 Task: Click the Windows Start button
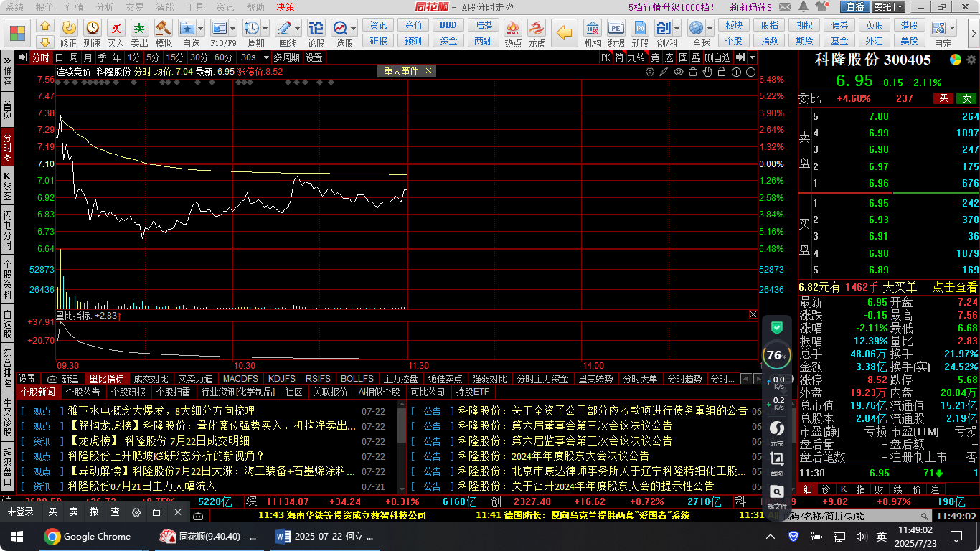click(17, 536)
